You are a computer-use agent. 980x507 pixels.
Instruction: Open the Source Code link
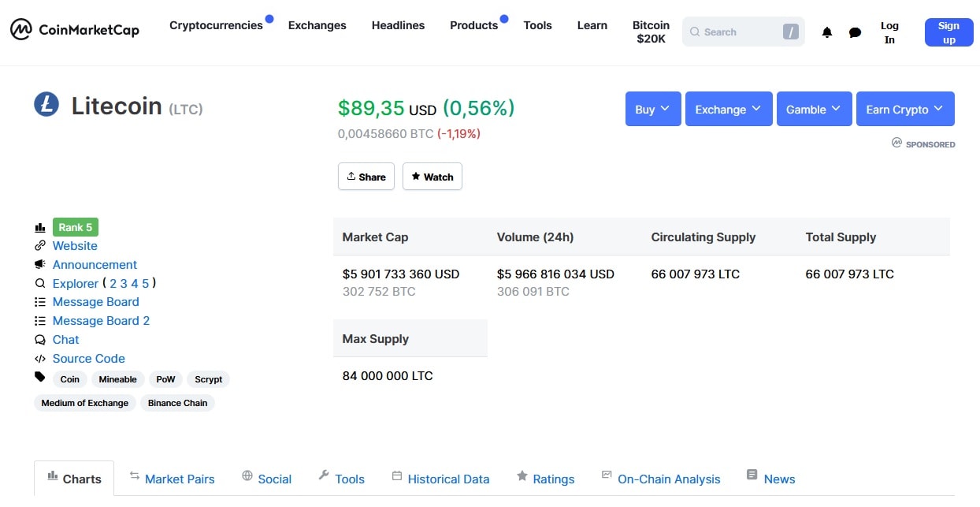[x=89, y=359]
